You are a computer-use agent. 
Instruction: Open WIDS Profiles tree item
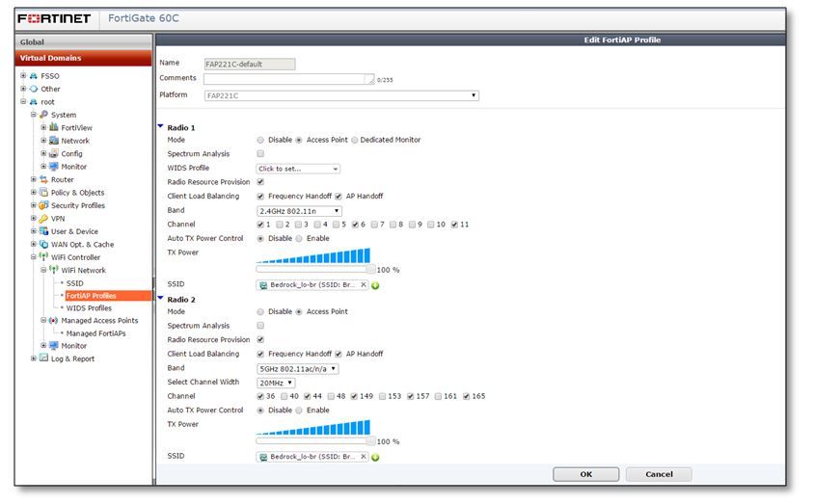coord(89,308)
